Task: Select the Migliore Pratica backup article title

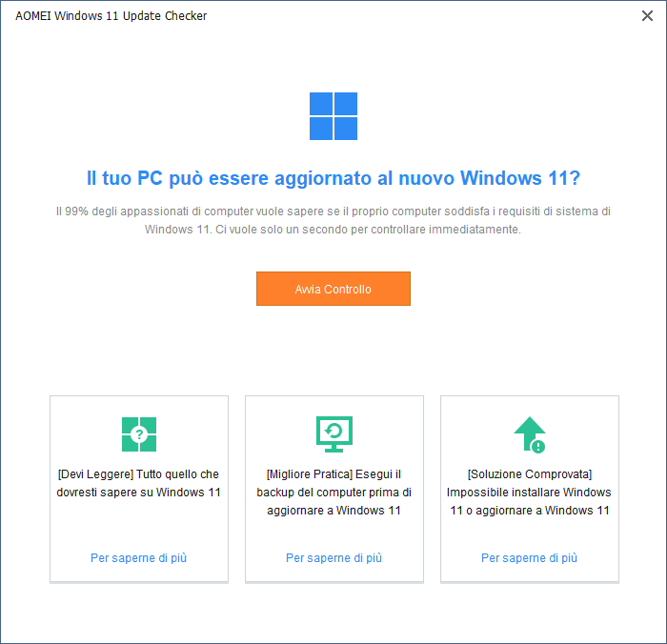Action: 333,493
